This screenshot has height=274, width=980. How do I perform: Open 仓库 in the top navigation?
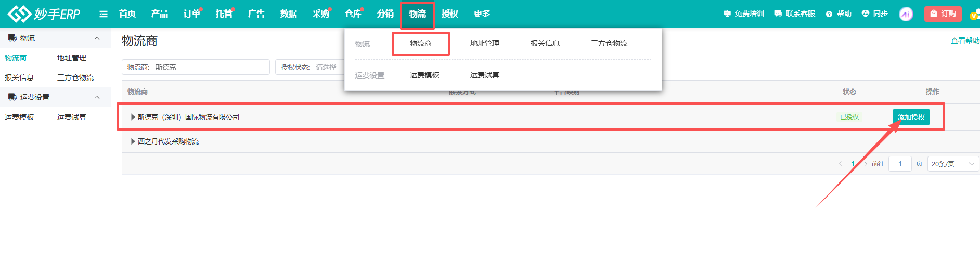pos(353,14)
